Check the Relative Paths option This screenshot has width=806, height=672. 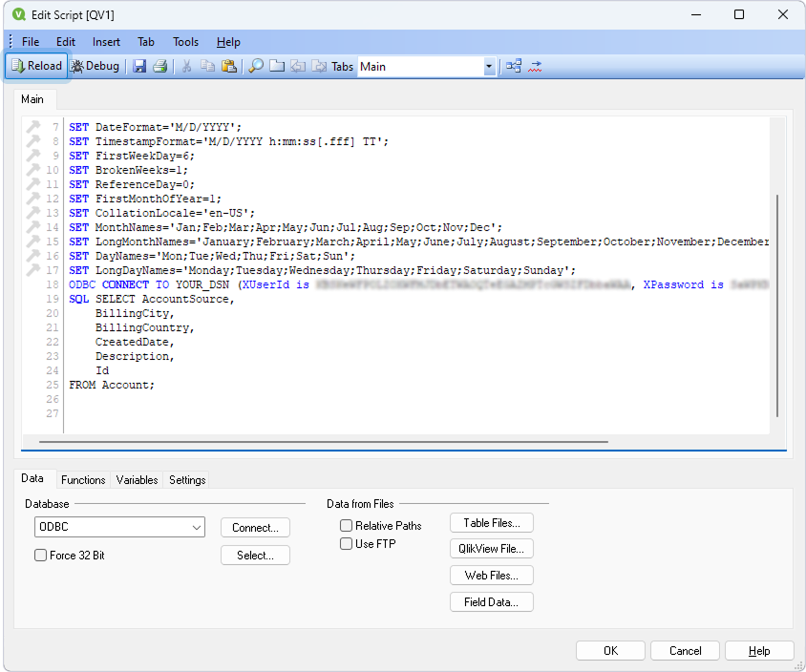click(x=346, y=525)
